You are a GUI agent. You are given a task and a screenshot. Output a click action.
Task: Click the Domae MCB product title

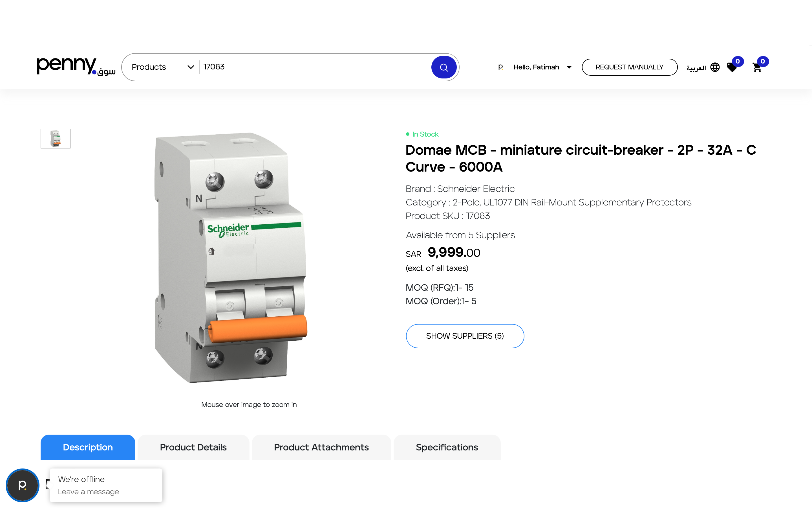(581, 158)
